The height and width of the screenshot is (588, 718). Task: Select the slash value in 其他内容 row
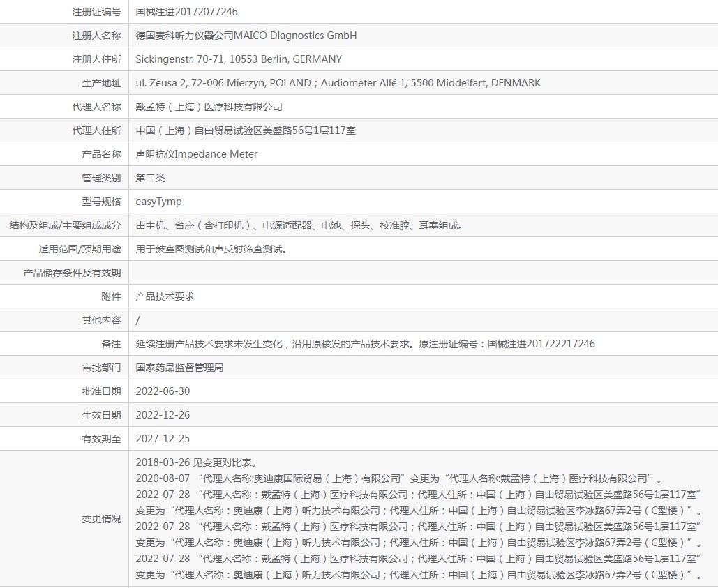[x=138, y=320]
